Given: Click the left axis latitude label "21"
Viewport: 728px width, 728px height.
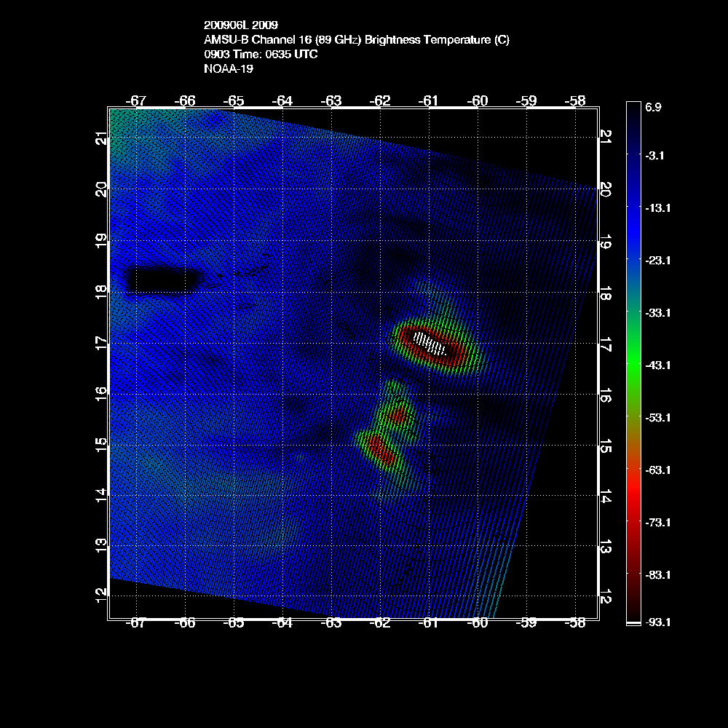Looking at the screenshot, I should [100, 138].
